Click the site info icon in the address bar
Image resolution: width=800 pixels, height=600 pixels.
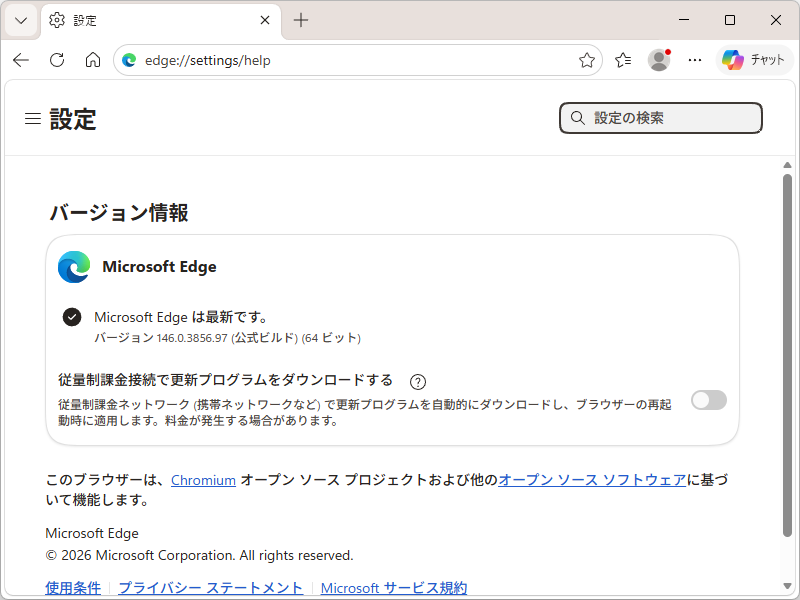click(129, 60)
